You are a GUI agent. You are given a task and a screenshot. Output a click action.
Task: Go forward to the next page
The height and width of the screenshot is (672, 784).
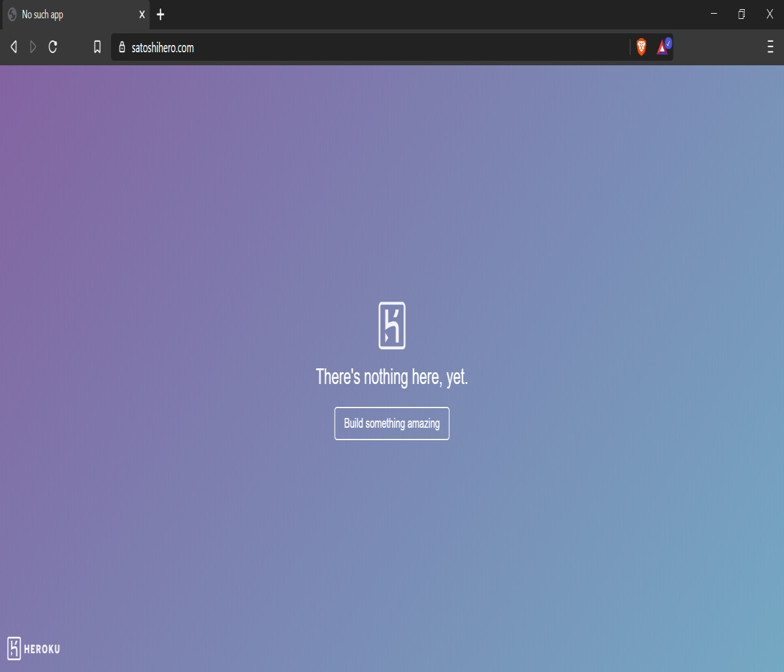[33, 47]
